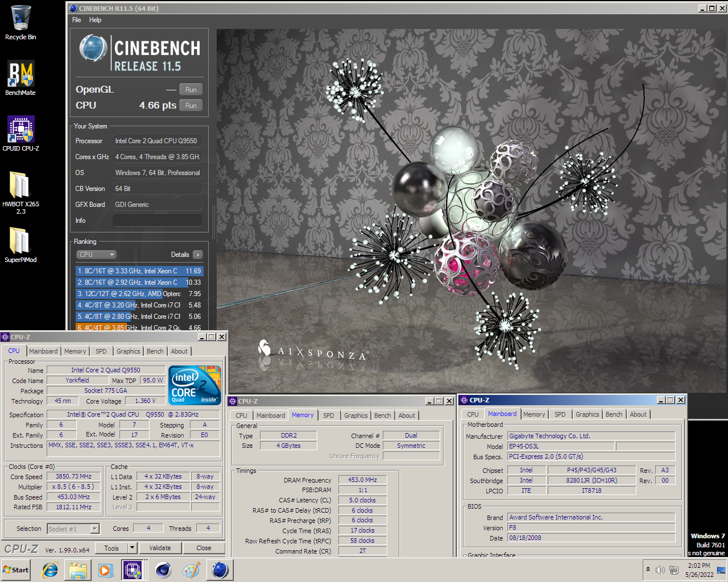Open SPD tab in left CPU-Z window
The height and width of the screenshot is (582, 728).
tap(101, 351)
